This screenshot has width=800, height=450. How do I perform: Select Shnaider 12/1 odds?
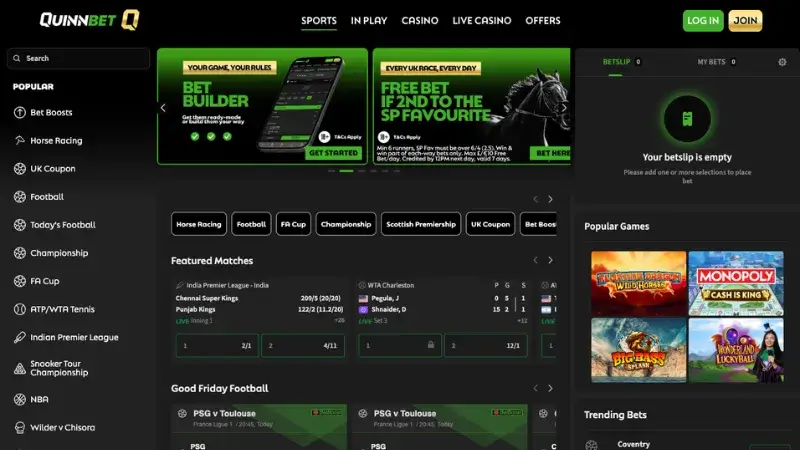pyautogui.click(x=486, y=345)
